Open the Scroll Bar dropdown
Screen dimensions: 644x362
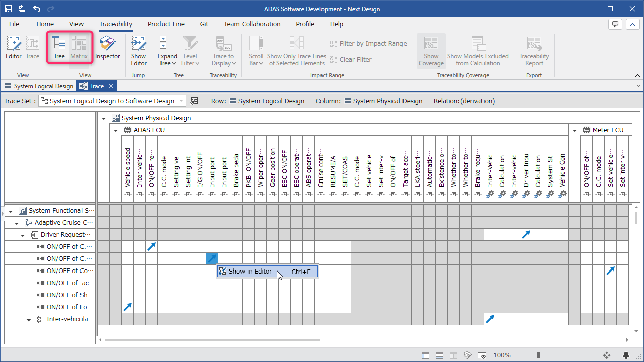click(x=256, y=51)
